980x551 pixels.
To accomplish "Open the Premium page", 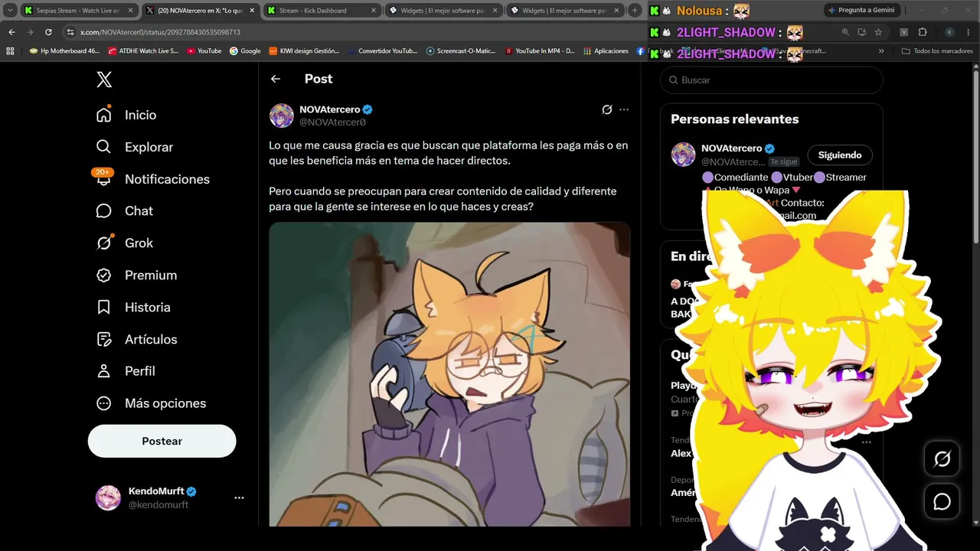I will pyautogui.click(x=136, y=275).
